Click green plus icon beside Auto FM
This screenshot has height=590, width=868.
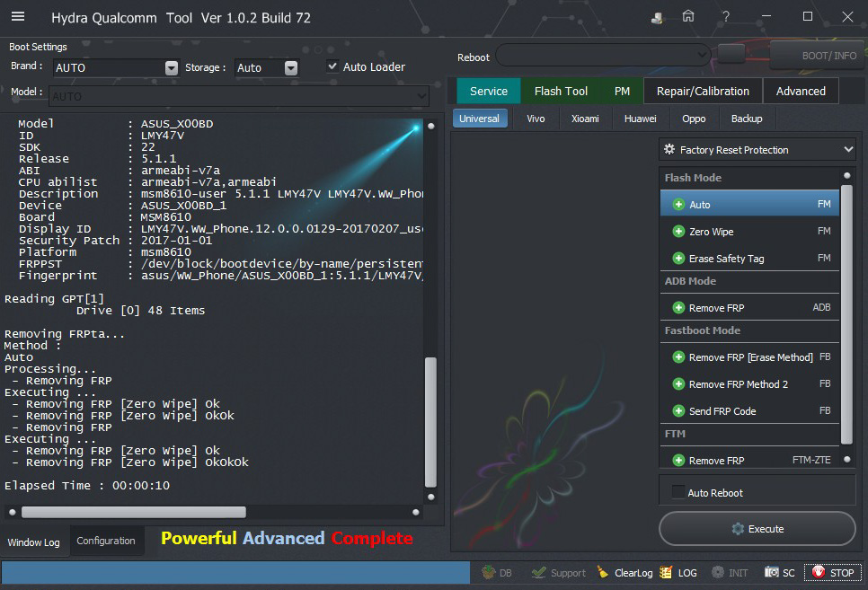[678, 204]
